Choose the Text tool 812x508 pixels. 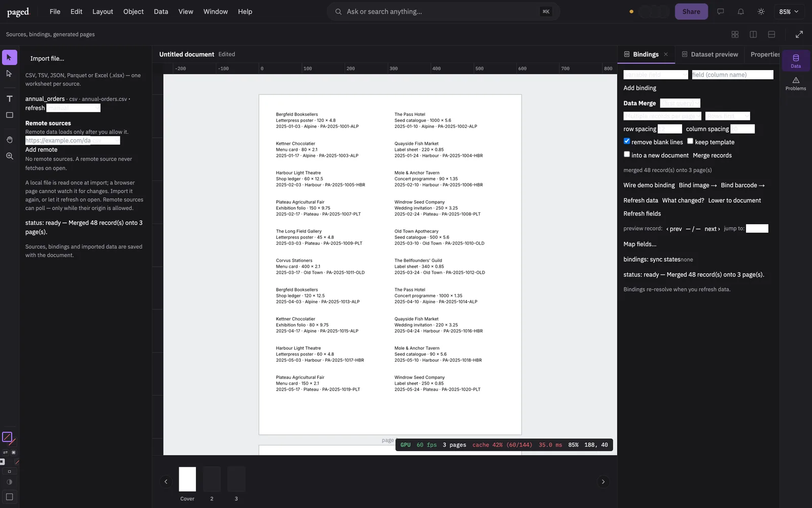(10, 99)
